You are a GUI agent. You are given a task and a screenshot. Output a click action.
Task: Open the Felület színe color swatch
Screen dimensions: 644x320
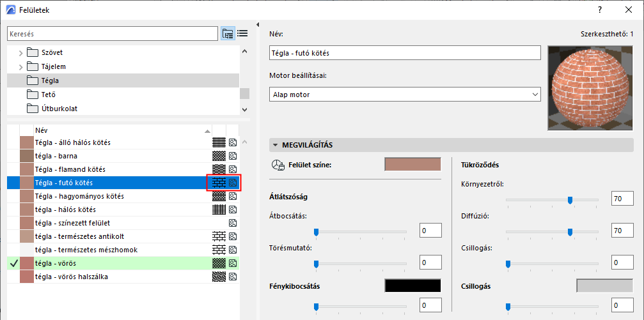(x=412, y=165)
